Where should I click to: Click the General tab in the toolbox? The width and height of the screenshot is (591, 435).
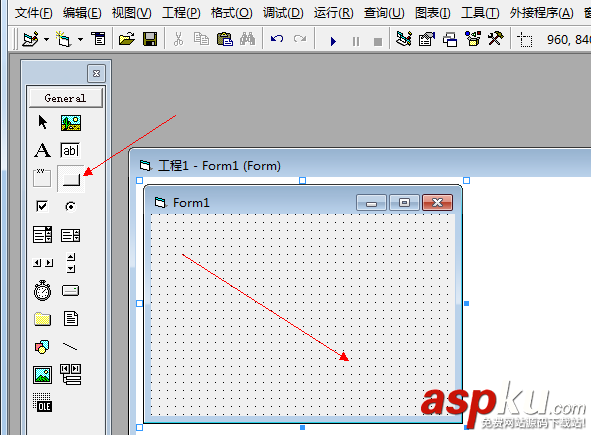point(65,98)
